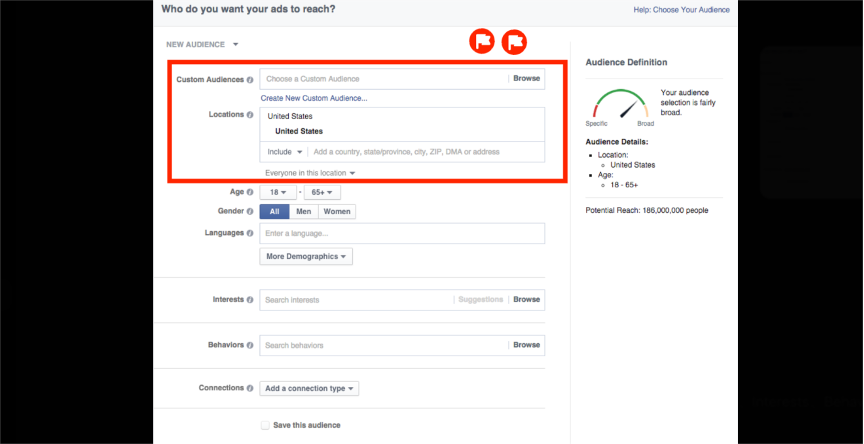Viewport: 864px width, 444px height.
Task: Select Women in the Gender selector
Action: 336,212
